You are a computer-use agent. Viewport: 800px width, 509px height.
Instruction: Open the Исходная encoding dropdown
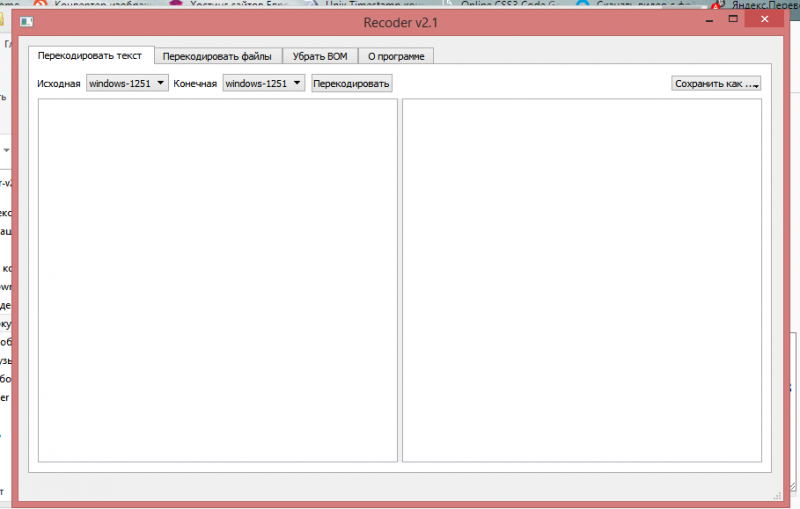pyautogui.click(x=127, y=84)
